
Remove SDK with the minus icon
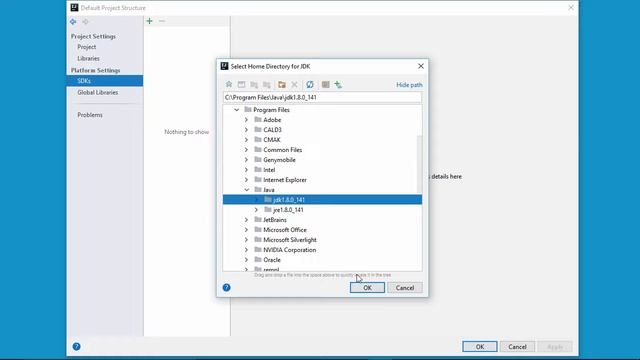pyautogui.click(x=162, y=21)
